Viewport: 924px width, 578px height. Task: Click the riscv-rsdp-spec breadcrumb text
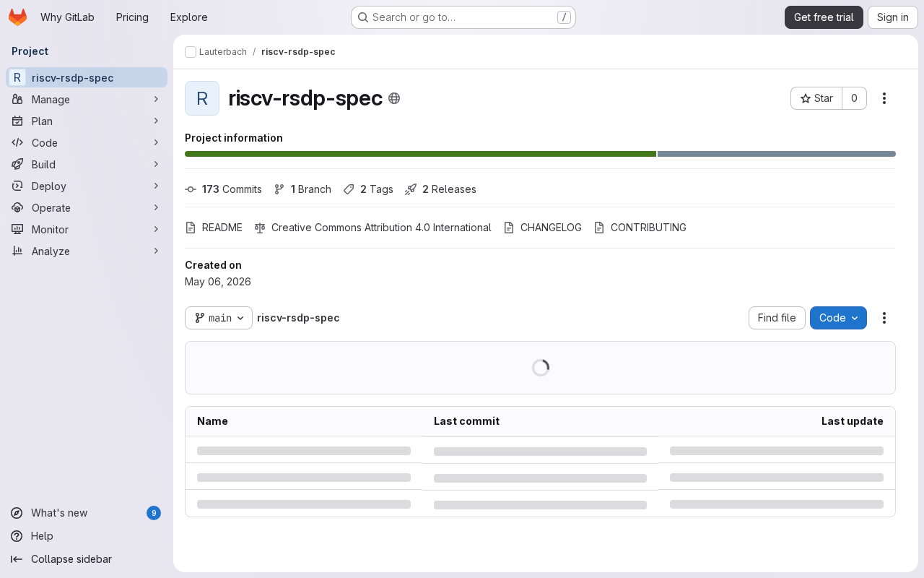(298, 52)
